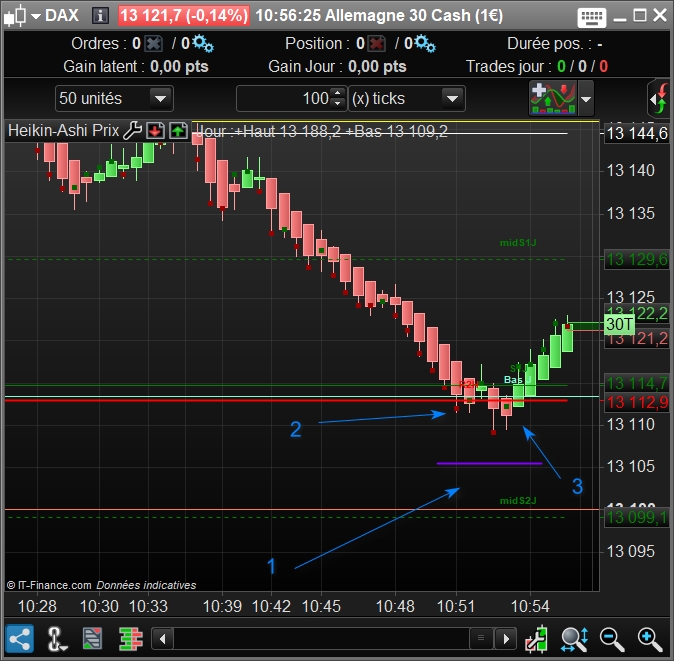Open the order list icon in bottom toolbar
Viewport: 674px width, 661px height.
[x=92, y=638]
